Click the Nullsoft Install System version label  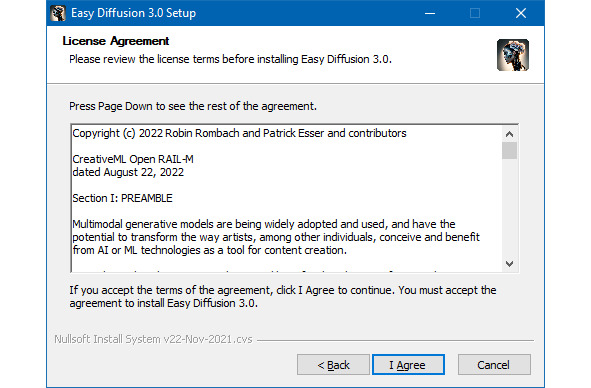pos(153,339)
